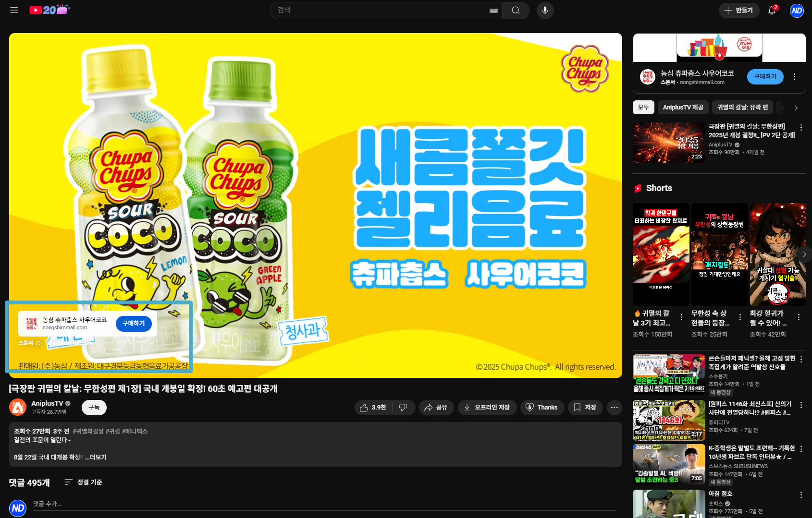Open the 아침 점호 video
The image size is (812, 518).
point(669,504)
